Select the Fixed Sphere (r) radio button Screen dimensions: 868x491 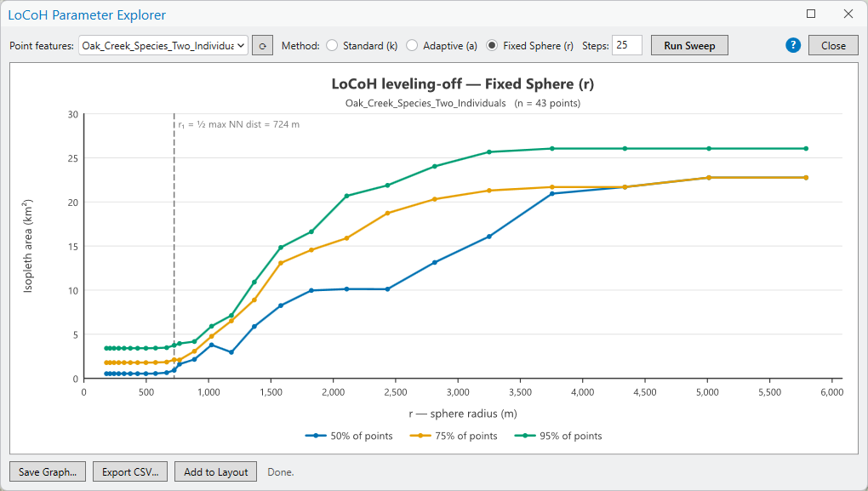point(492,45)
